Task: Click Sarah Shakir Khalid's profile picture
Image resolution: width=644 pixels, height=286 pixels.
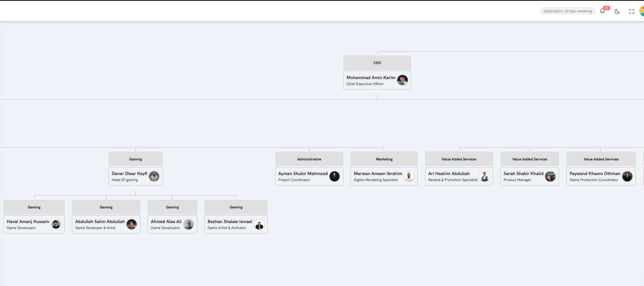Action: 550,176
